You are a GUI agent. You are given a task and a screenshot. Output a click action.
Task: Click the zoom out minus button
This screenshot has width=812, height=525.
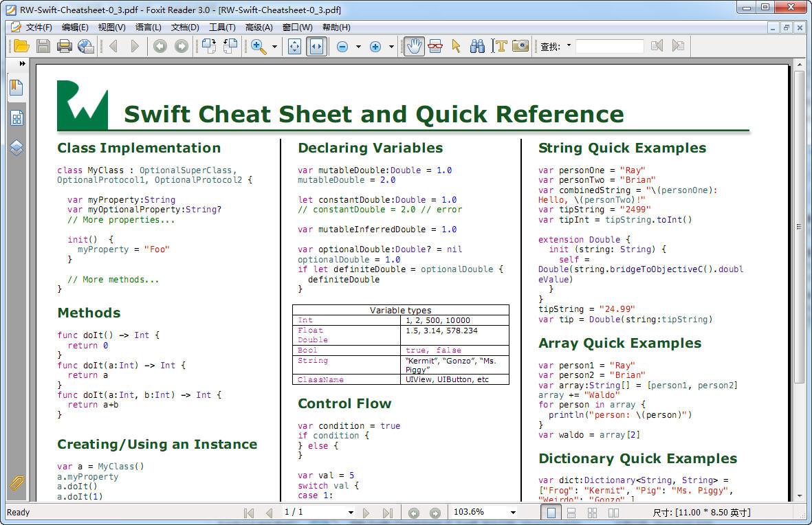tap(342, 47)
